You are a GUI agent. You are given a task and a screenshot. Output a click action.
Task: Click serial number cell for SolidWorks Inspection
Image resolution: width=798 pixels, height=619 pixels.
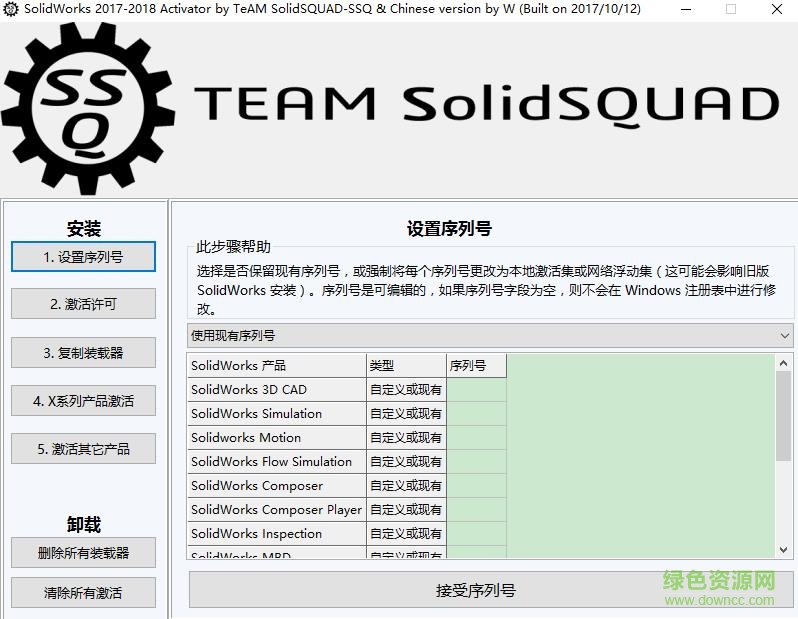[x=476, y=533]
